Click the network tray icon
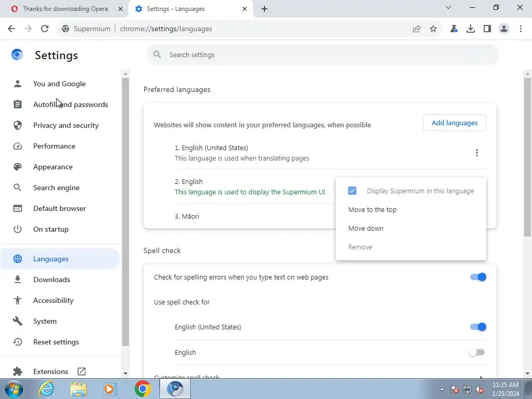The width and height of the screenshot is (532, 399). [467, 389]
